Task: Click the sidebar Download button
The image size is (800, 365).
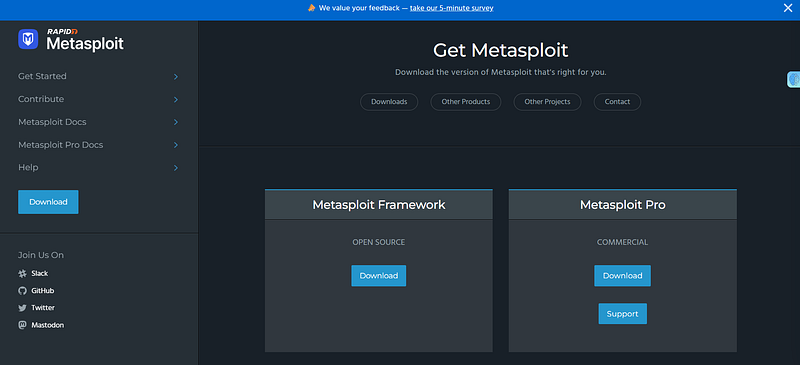Action: (x=48, y=202)
